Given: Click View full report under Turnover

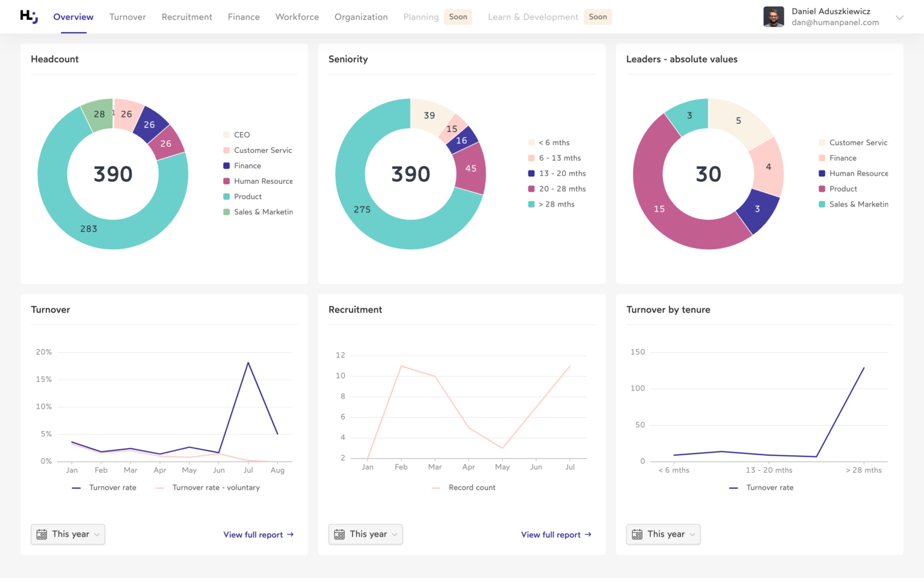Looking at the screenshot, I should (253, 534).
